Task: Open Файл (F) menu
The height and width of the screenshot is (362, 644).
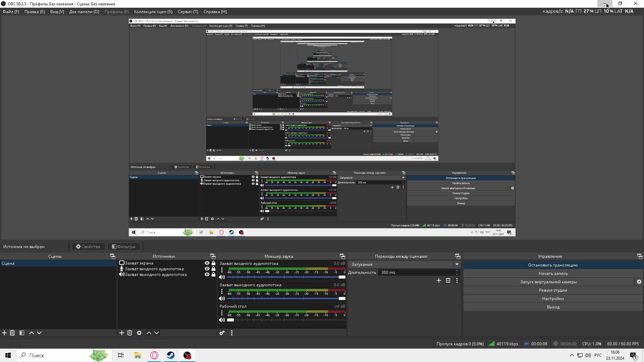Action: (x=11, y=11)
